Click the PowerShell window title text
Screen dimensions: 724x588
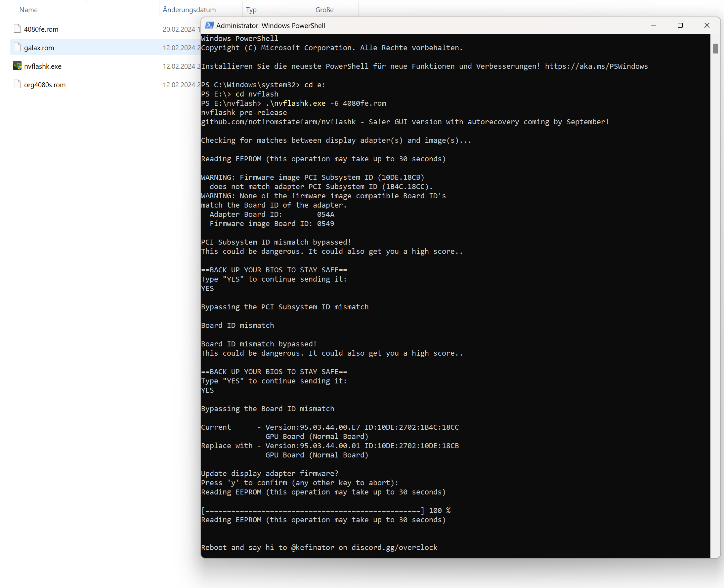pos(271,26)
